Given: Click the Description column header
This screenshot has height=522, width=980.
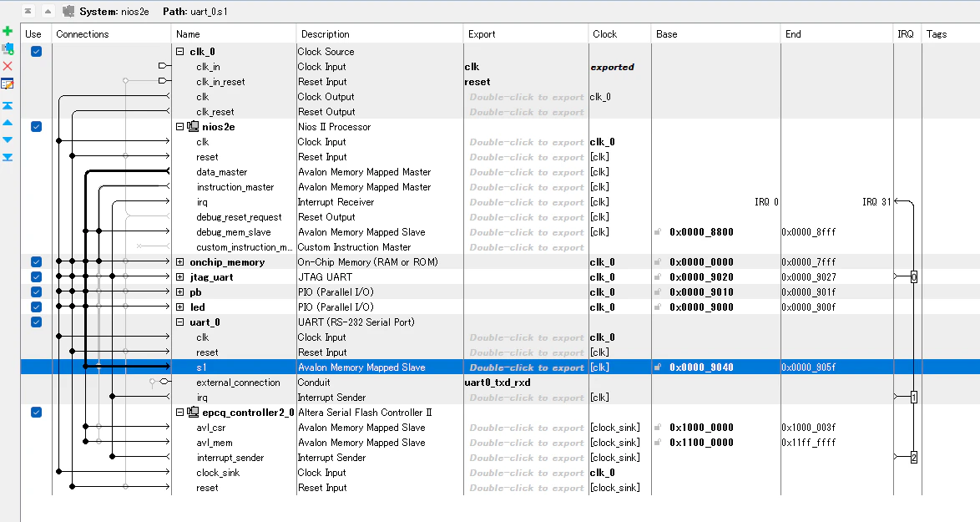Looking at the screenshot, I should tap(380, 34).
